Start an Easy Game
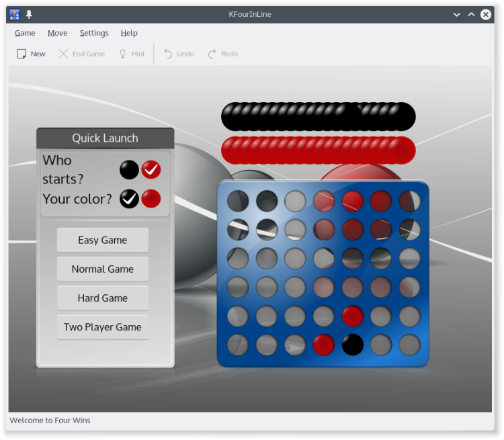The width and height of the screenshot is (504, 440). tap(103, 240)
